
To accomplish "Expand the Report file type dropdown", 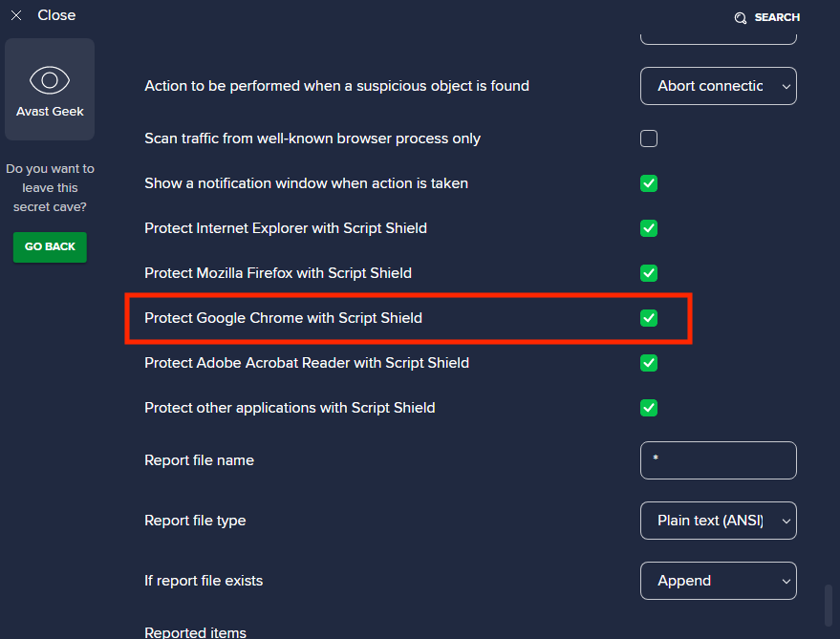I will [718, 521].
